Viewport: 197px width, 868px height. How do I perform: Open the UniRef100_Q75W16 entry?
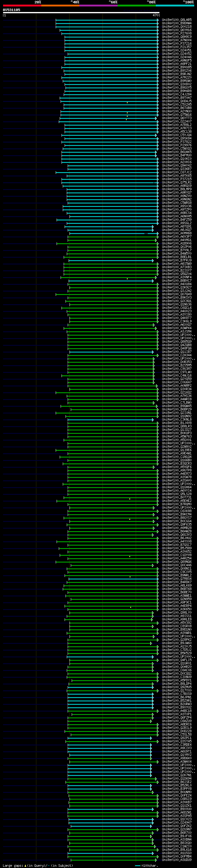[x=176, y=115]
